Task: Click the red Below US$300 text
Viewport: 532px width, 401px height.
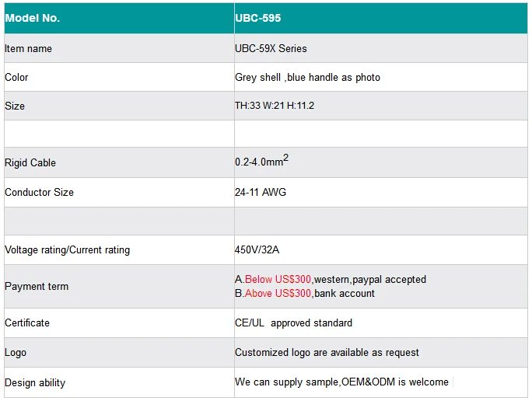Action: tap(278, 279)
